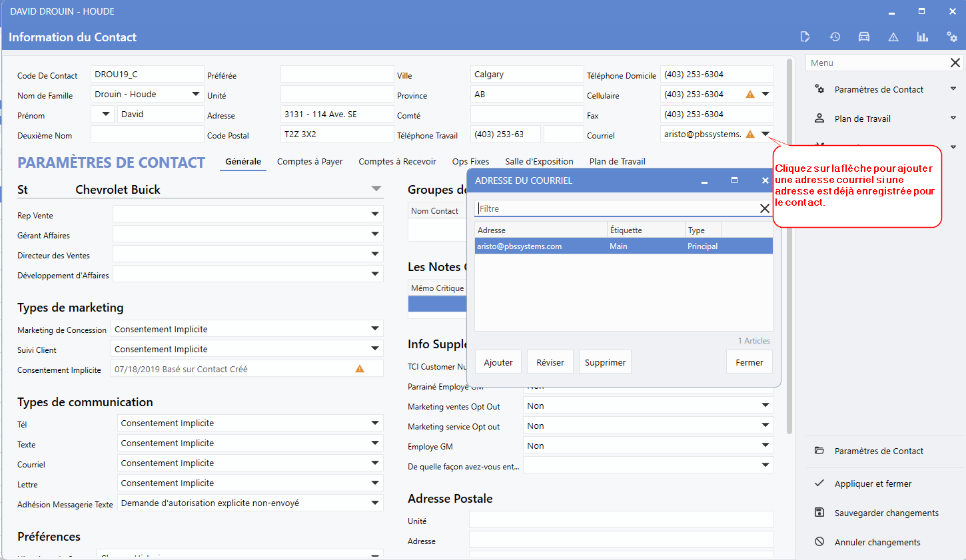Click the settings gears icon in header
The image size is (966, 560).
[x=952, y=37]
